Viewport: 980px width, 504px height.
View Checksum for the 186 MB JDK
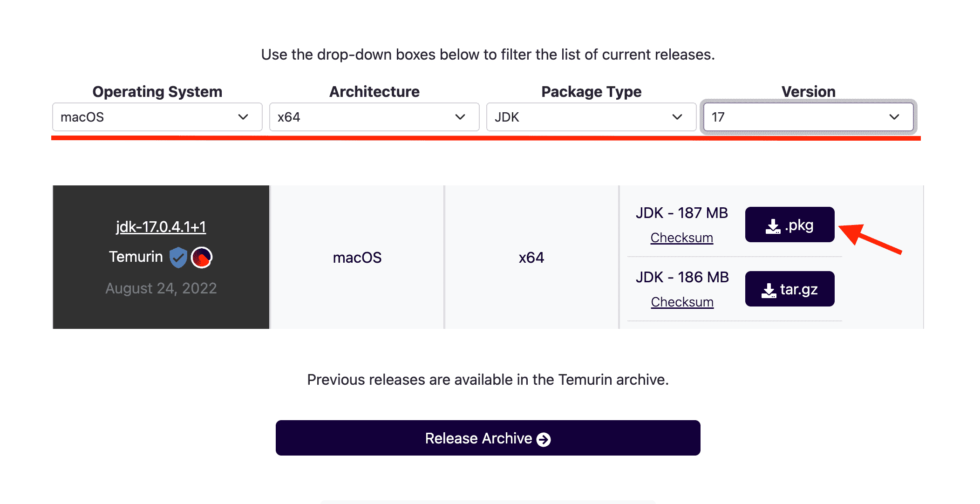[682, 301]
